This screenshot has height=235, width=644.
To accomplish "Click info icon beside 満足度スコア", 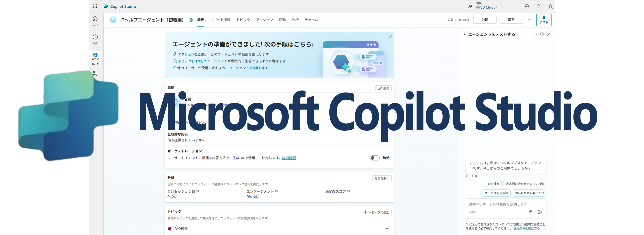I will 348,191.
